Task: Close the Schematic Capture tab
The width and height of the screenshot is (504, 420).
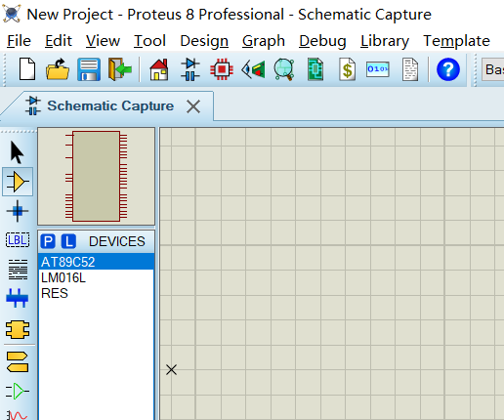Action: tap(193, 106)
